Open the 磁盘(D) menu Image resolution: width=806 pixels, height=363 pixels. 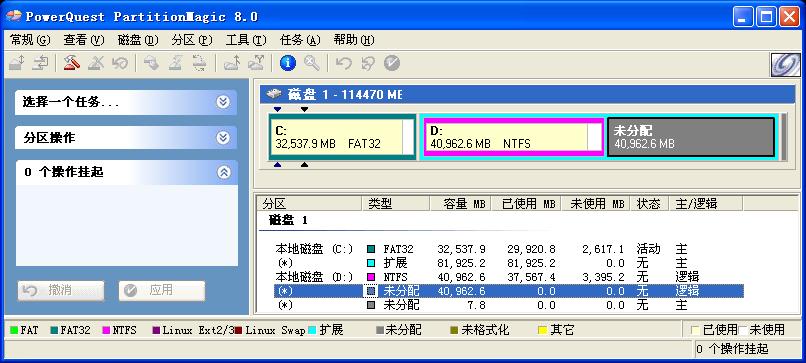(x=138, y=40)
